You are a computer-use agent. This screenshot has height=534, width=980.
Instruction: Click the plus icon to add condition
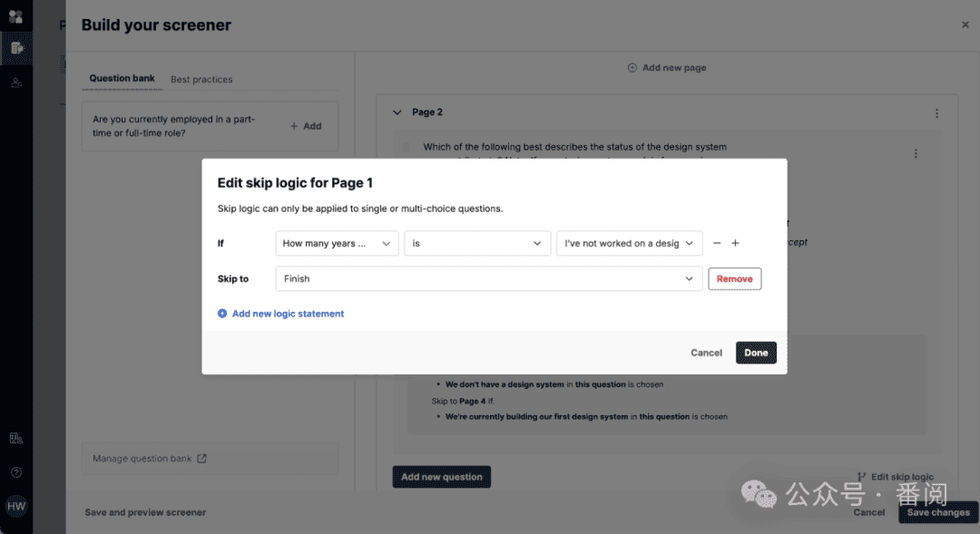click(x=735, y=243)
